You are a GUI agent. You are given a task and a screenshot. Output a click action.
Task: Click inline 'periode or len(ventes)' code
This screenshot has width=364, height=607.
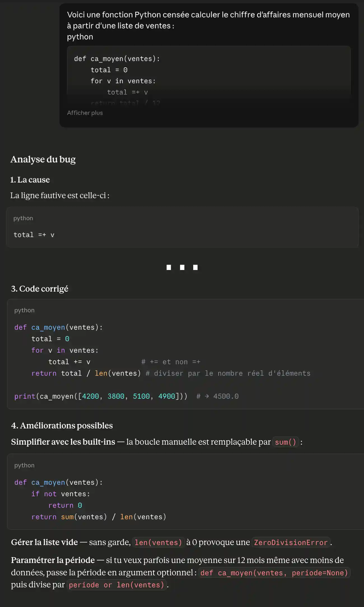(x=116, y=585)
